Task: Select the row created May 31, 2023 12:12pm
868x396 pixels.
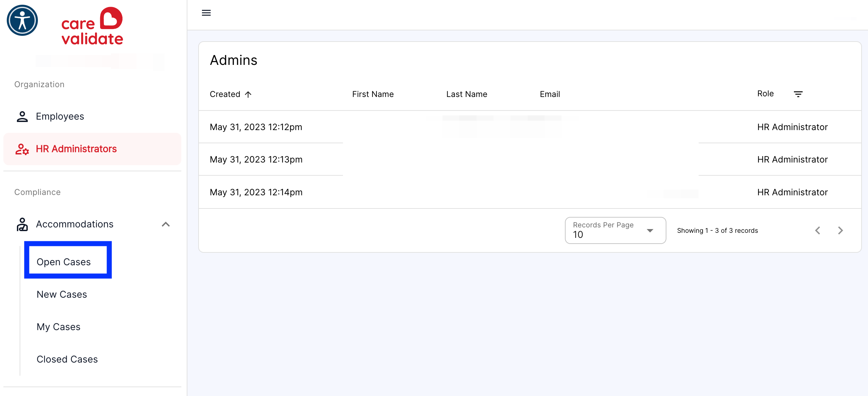Action: pos(530,127)
